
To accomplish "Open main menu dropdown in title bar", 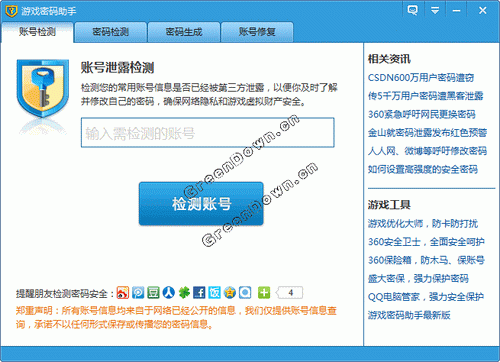I will [435, 10].
